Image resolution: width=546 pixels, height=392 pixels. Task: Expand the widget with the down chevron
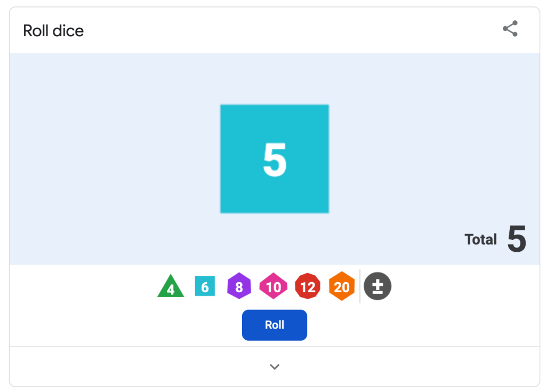[274, 367]
